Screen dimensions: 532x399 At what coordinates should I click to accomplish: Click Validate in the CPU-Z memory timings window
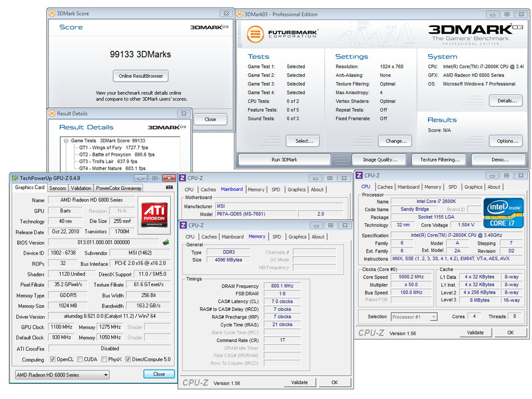[300, 382]
